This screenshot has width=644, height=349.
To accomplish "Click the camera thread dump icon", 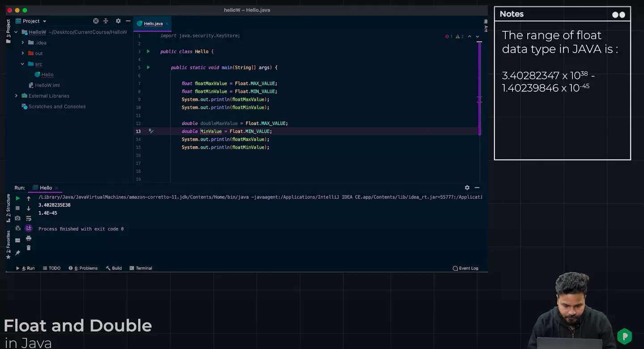I will tap(17, 218).
